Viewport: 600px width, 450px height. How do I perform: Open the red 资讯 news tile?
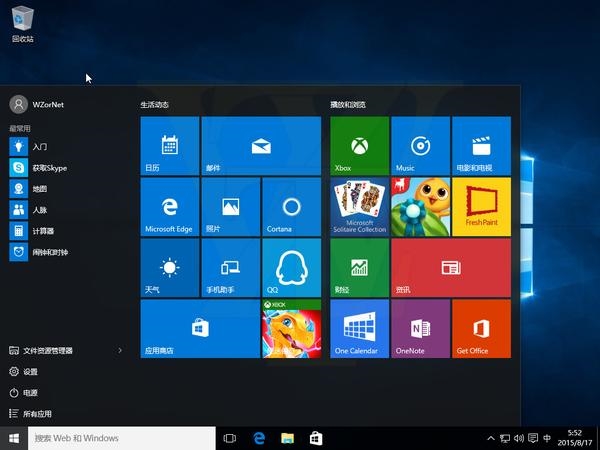(x=451, y=267)
